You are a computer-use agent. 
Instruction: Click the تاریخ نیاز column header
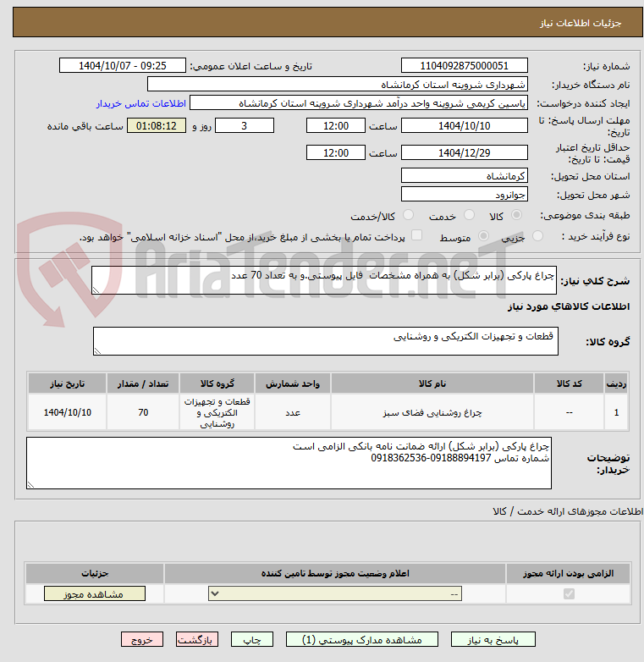pyautogui.click(x=67, y=383)
